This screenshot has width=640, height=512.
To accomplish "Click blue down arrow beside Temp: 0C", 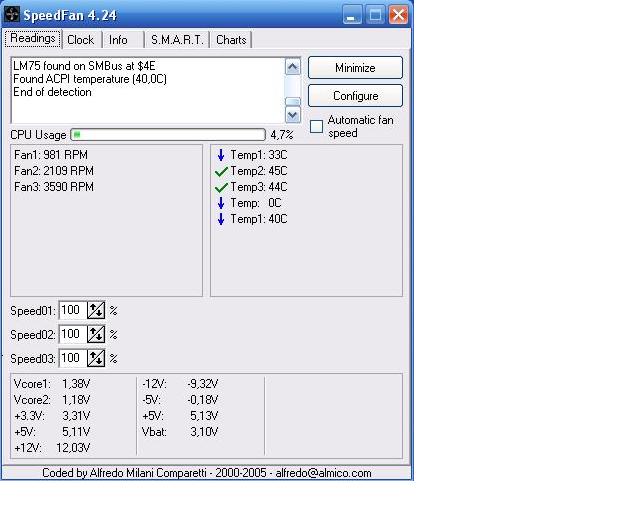I will [221, 203].
